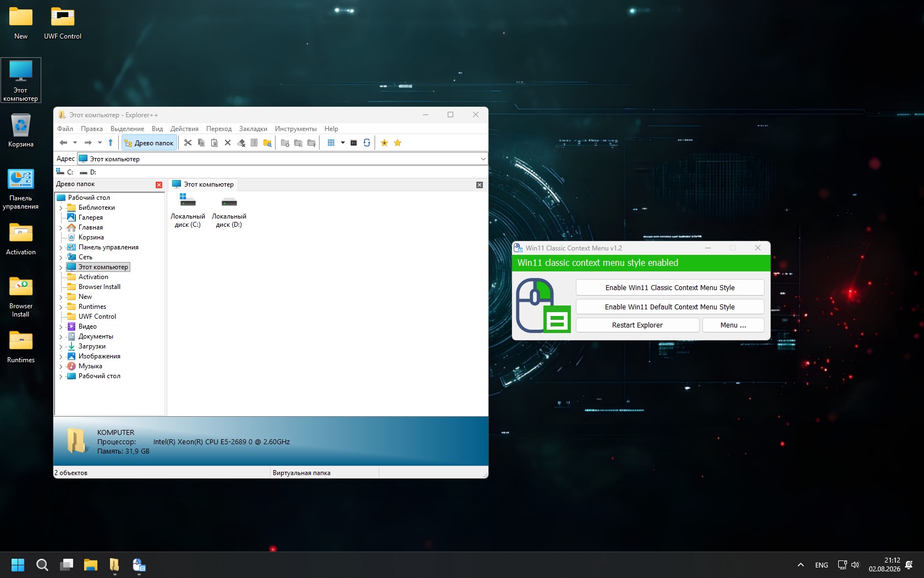This screenshot has height=578, width=924.
Task: Click Enable Win11 Default Context Menu Style
Action: coord(670,307)
